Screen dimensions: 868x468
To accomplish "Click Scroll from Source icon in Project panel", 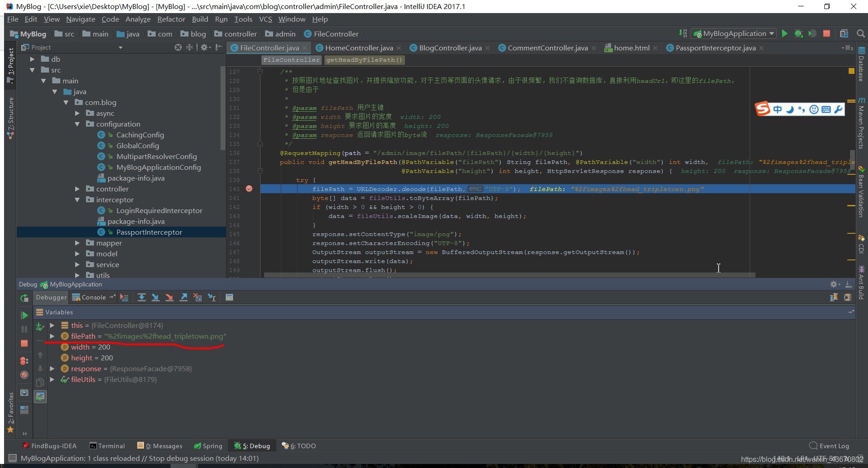I will click(178, 47).
